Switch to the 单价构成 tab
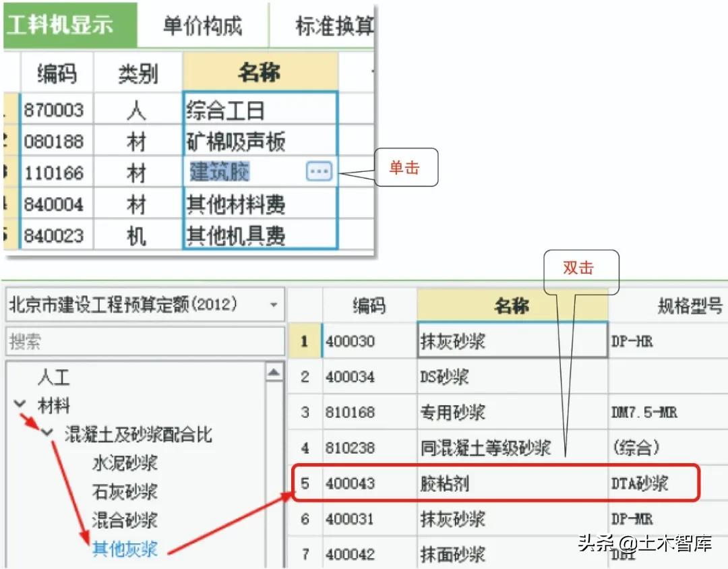Screen dimensions: 728x569 coord(202,22)
